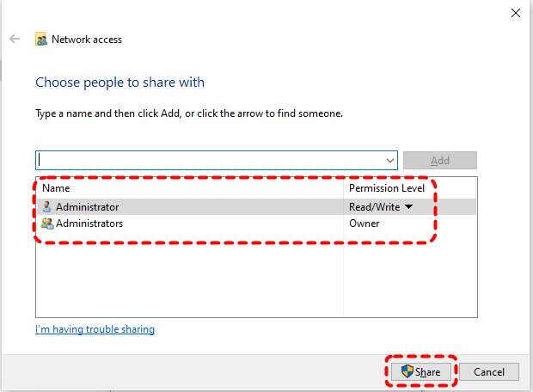
Task: Click the Name column header
Action: (x=57, y=187)
